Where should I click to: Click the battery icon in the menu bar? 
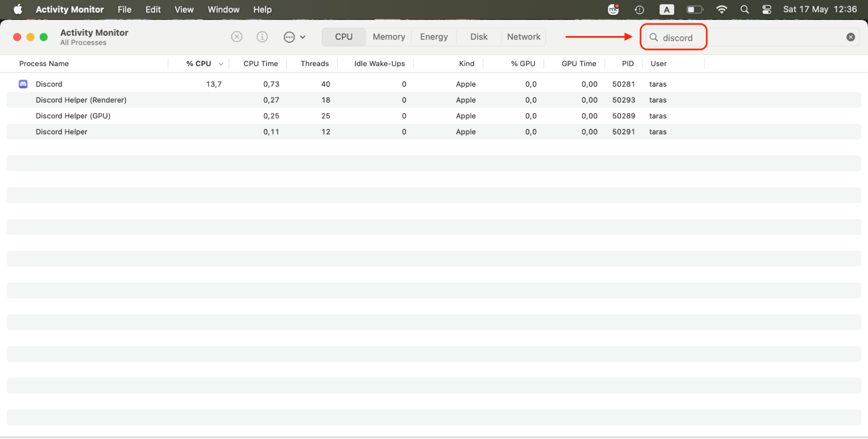coord(694,9)
